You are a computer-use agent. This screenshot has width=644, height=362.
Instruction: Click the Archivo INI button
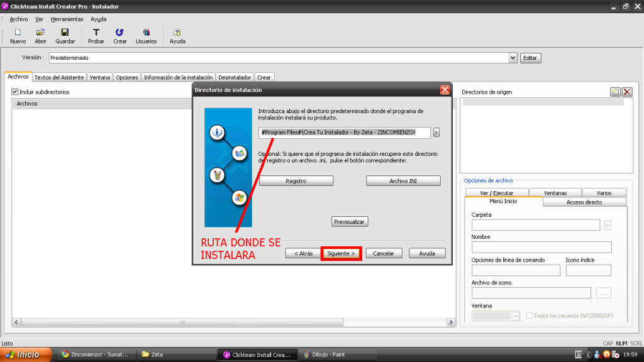pyautogui.click(x=403, y=181)
